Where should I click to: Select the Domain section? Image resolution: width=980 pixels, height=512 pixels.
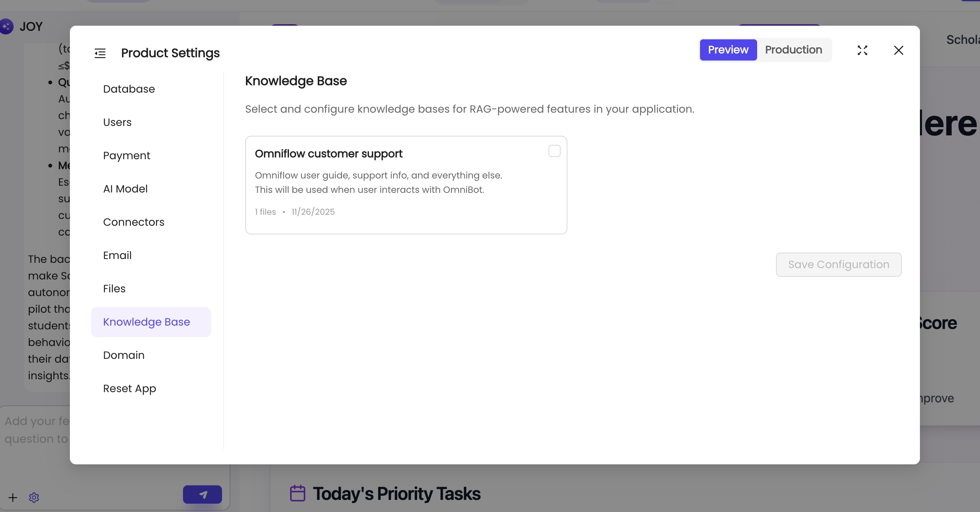point(123,355)
